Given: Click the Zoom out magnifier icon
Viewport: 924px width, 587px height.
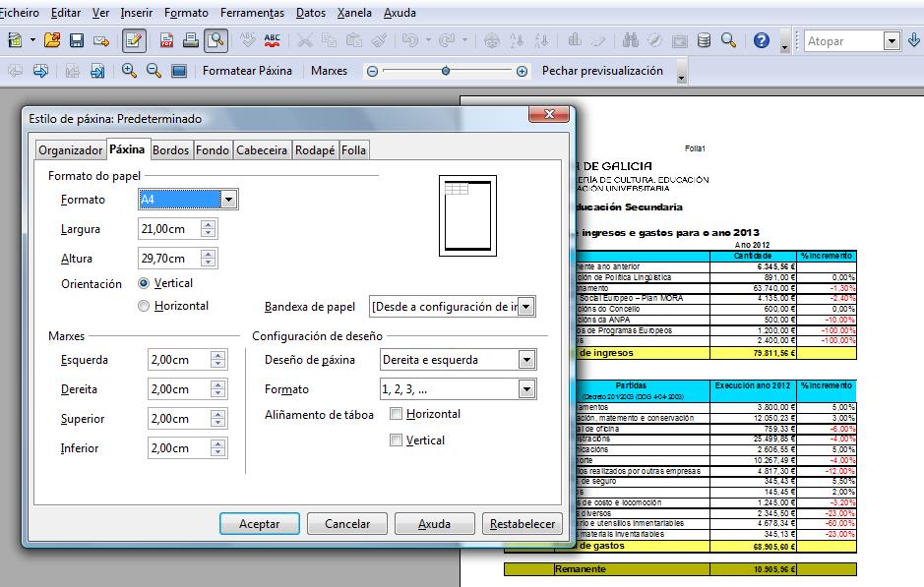Looking at the screenshot, I should pyautogui.click(x=154, y=71).
